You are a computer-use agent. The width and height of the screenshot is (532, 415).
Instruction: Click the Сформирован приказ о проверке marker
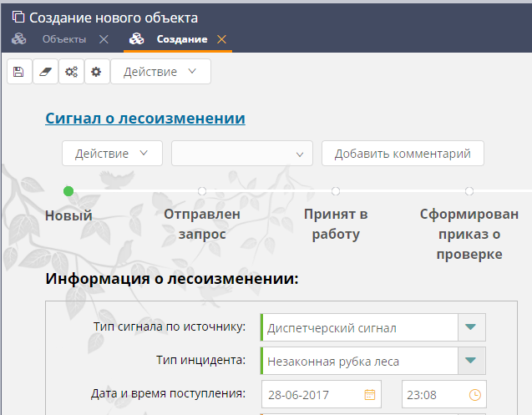pyautogui.click(x=469, y=191)
